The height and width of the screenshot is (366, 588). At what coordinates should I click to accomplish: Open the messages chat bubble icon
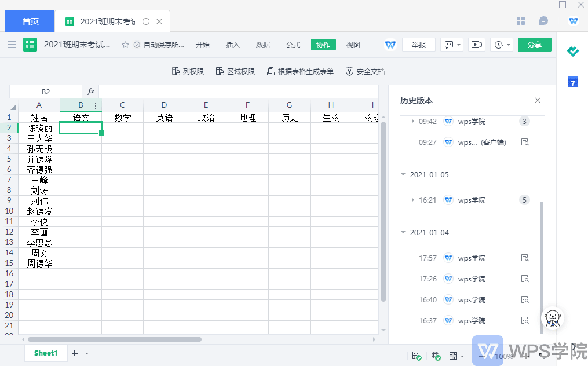coord(543,21)
